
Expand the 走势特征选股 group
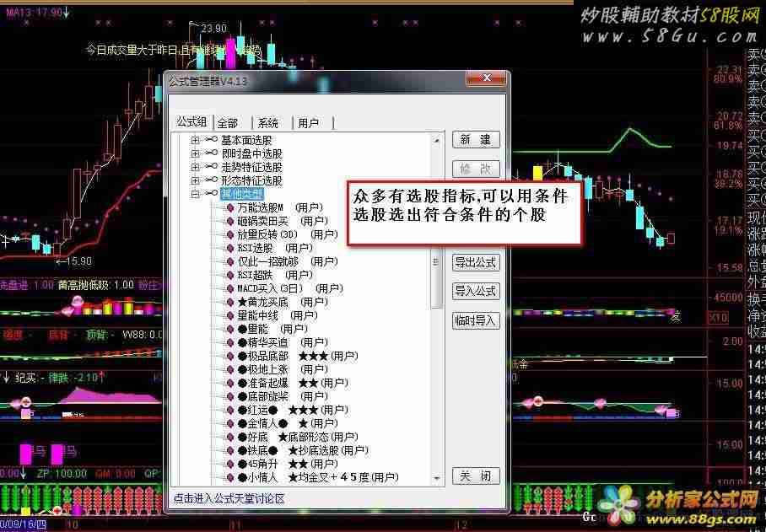tap(196, 167)
